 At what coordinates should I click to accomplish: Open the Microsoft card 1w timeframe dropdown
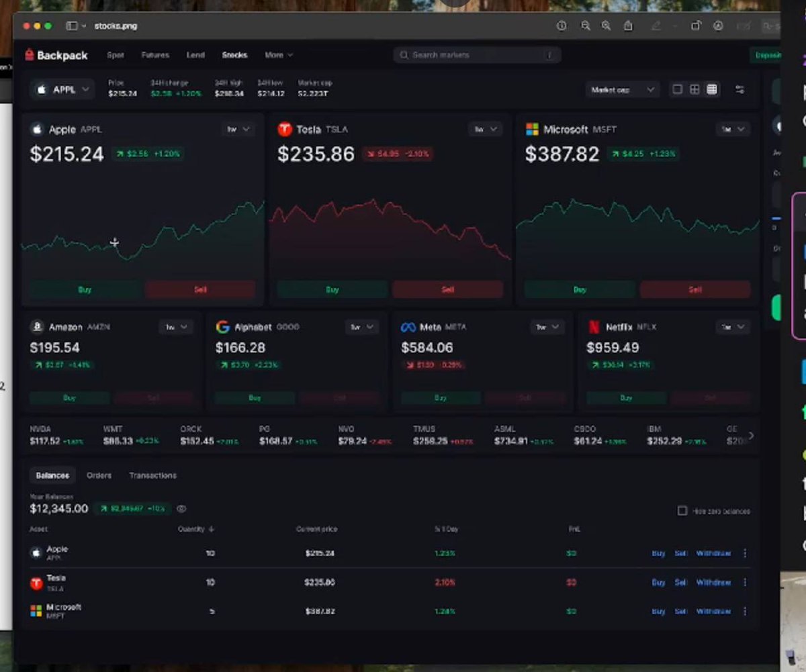click(733, 129)
